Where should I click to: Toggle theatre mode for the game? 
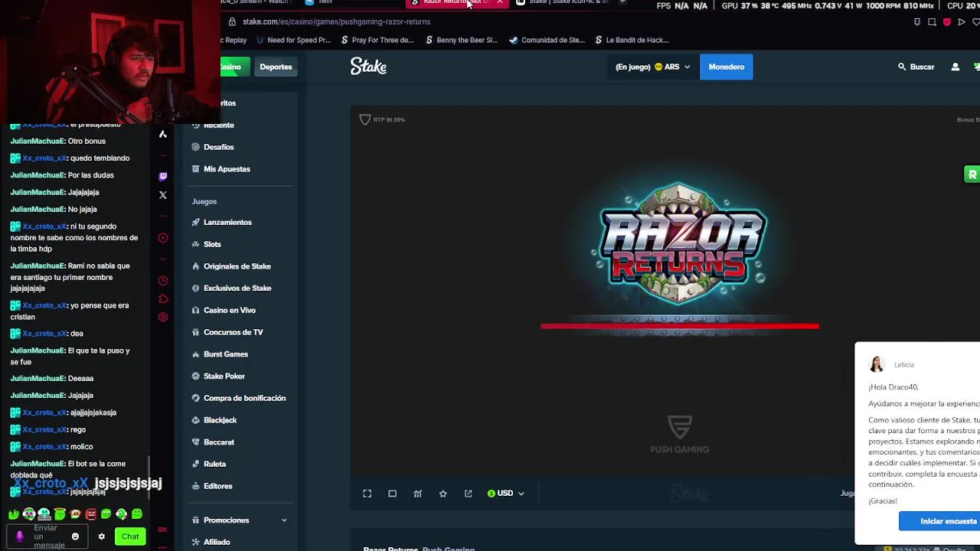click(392, 494)
